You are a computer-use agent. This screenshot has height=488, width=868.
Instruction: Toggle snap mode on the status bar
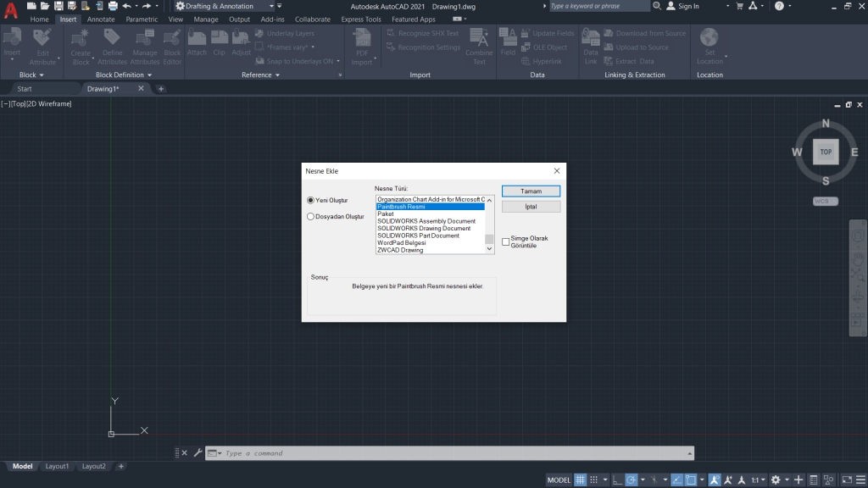pyautogui.click(x=594, y=479)
